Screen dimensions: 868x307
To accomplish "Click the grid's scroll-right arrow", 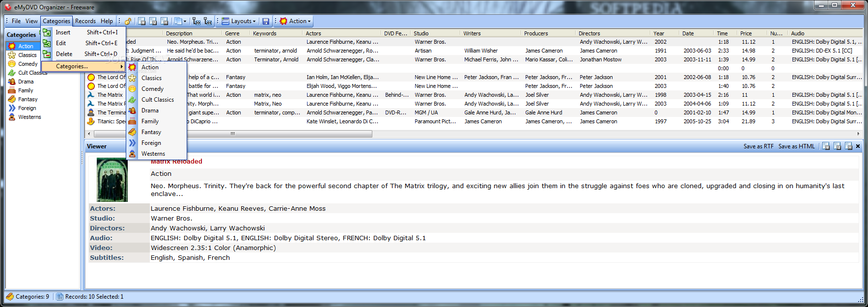I will (x=858, y=134).
